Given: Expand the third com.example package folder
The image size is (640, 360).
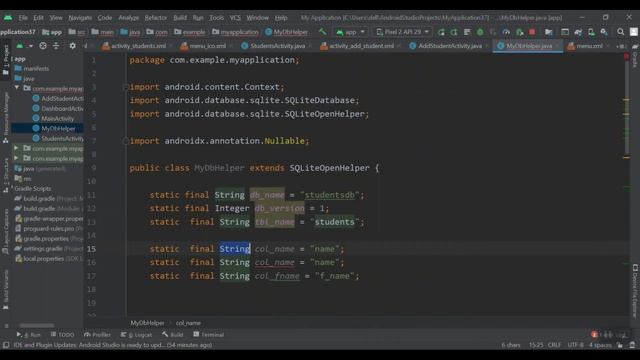Looking at the screenshot, I should coord(16,158).
